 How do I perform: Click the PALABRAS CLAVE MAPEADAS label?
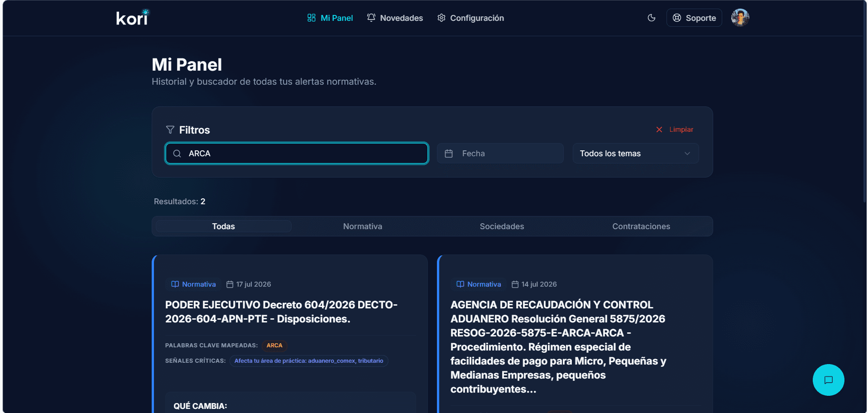(x=211, y=346)
